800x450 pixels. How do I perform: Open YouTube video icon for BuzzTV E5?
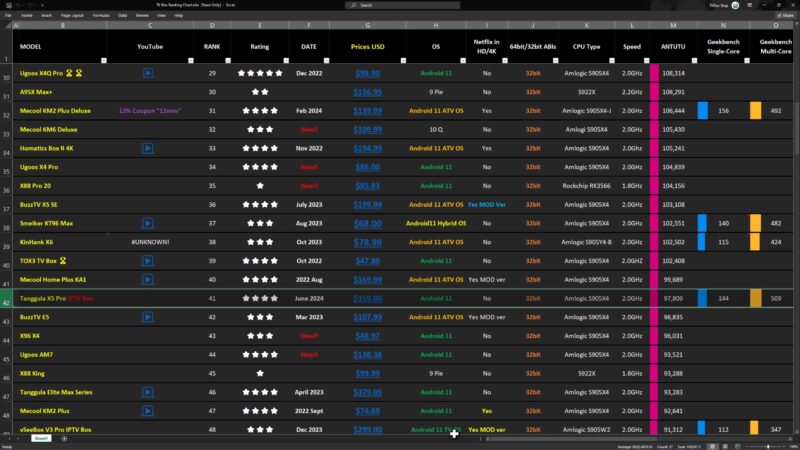(x=147, y=317)
